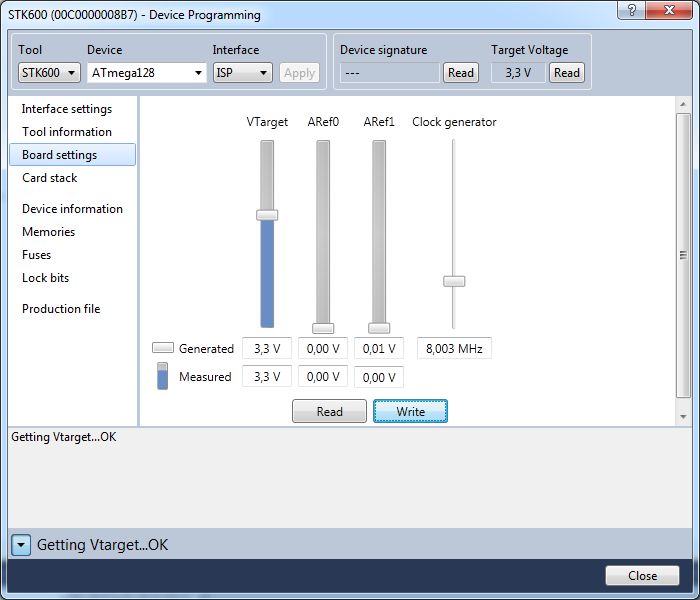Image resolution: width=700 pixels, height=600 pixels.
Task: Close the Device Programming dialog
Action: coord(642,575)
